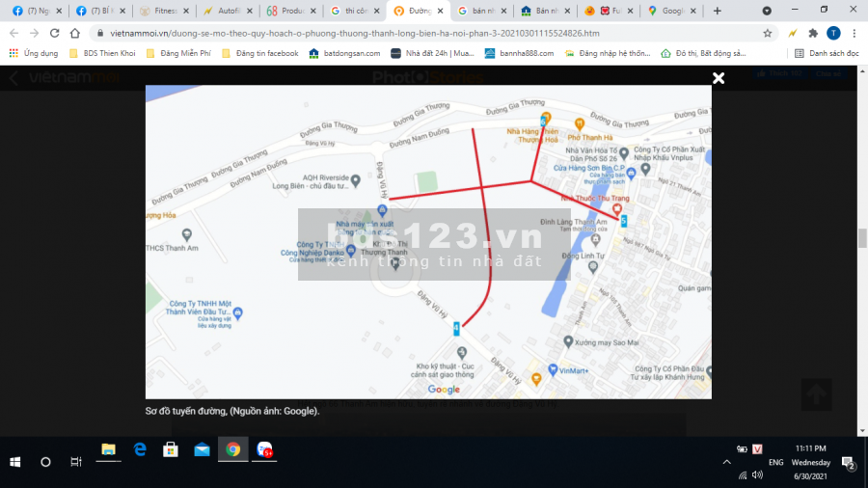The width and height of the screenshot is (868, 488).
Task: Click the Nhà Văn Hóa Tổ Dân Phố pin
Action: (x=624, y=153)
